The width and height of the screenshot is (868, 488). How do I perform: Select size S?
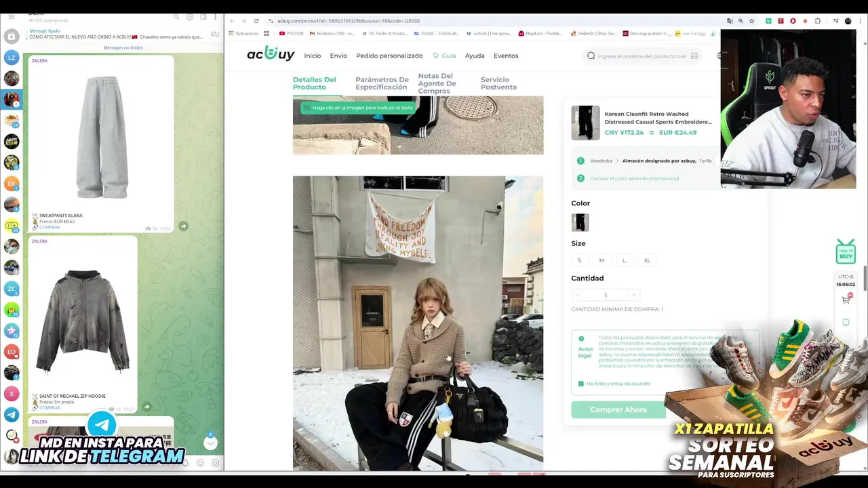coord(579,260)
